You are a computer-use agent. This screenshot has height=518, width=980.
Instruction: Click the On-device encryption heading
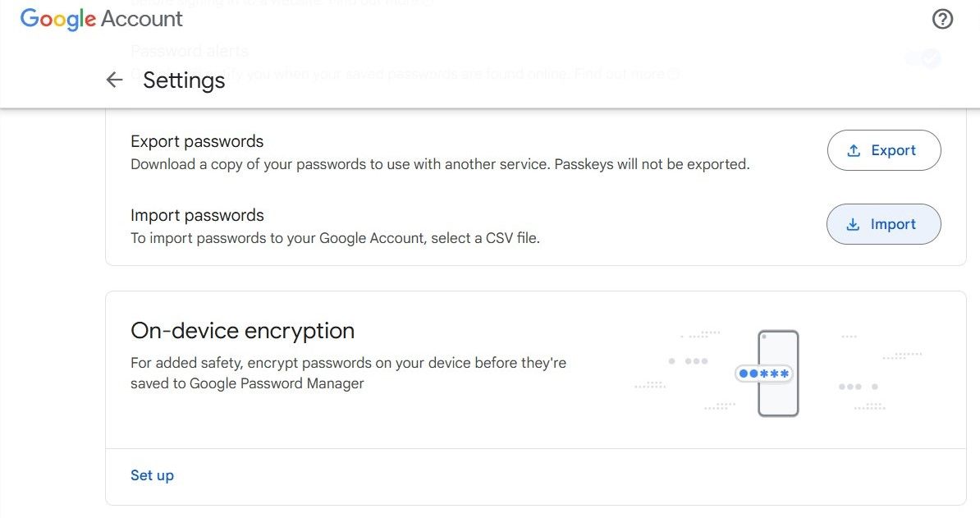(x=242, y=331)
